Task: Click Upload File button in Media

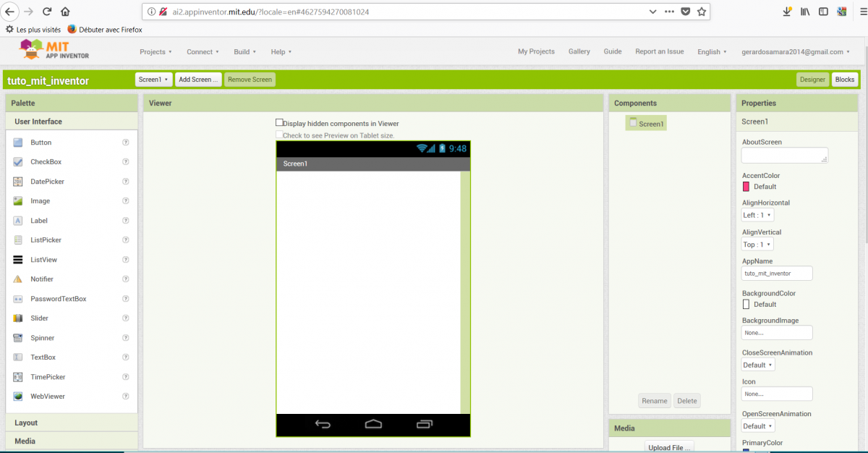Action: pos(669,448)
